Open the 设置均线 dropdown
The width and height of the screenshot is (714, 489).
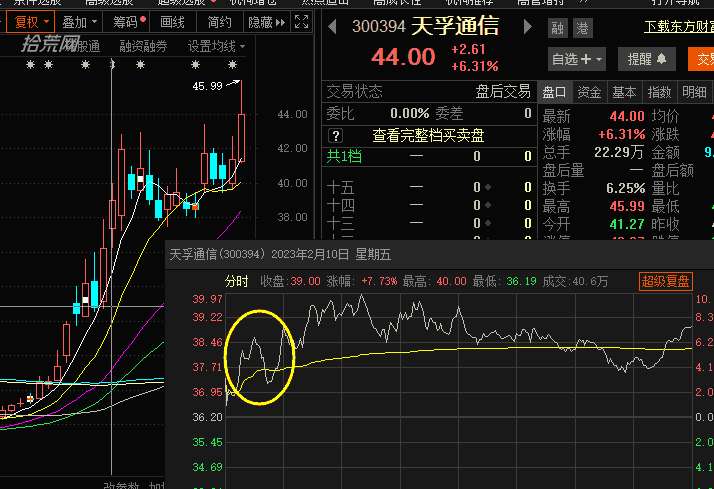point(216,46)
